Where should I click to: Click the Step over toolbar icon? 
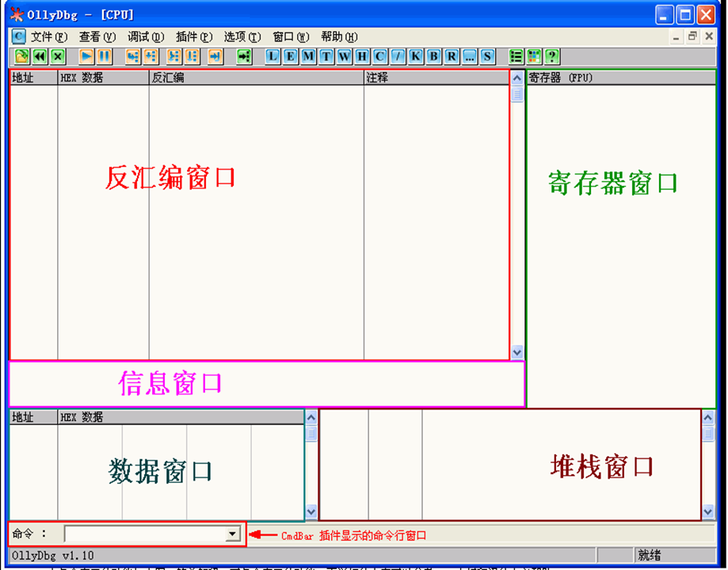[151, 57]
